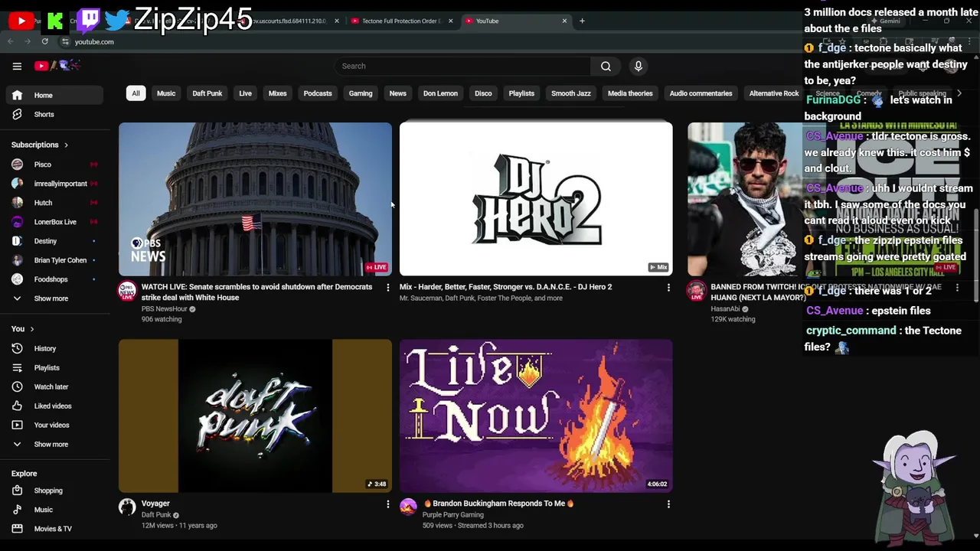The height and width of the screenshot is (551, 980).
Task: Open imreallyimportant subscription channel
Action: pyautogui.click(x=54, y=184)
